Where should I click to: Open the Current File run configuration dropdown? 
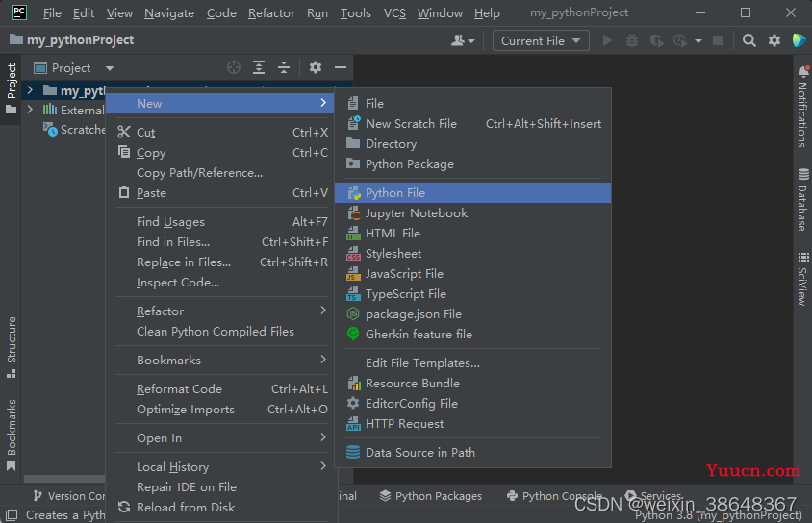(x=541, y=41)
